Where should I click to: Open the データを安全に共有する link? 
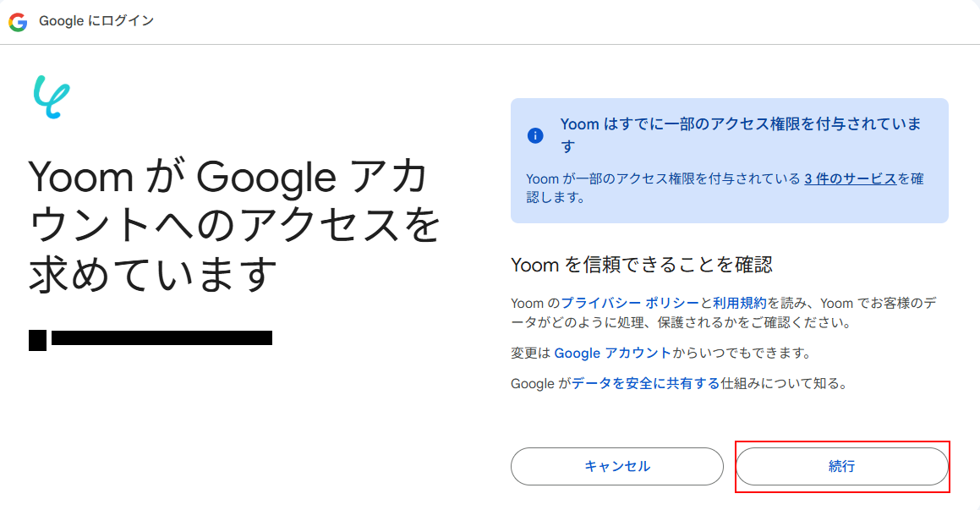click(x=645, y=383)
